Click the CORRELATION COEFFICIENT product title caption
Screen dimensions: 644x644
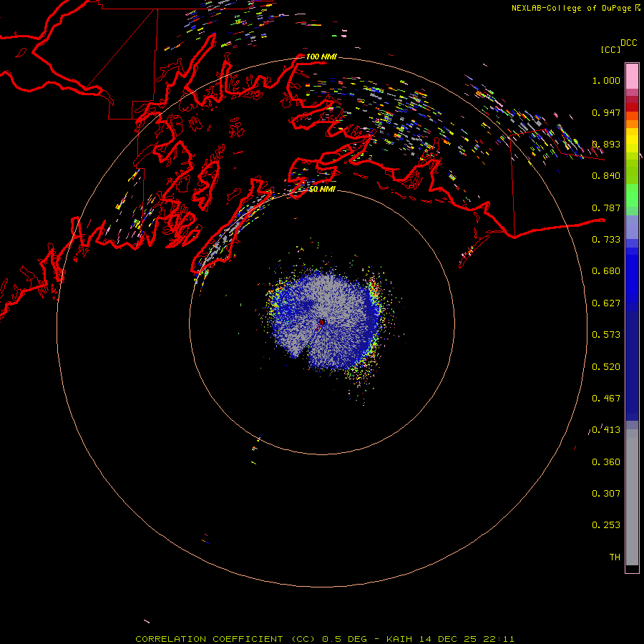225,639
